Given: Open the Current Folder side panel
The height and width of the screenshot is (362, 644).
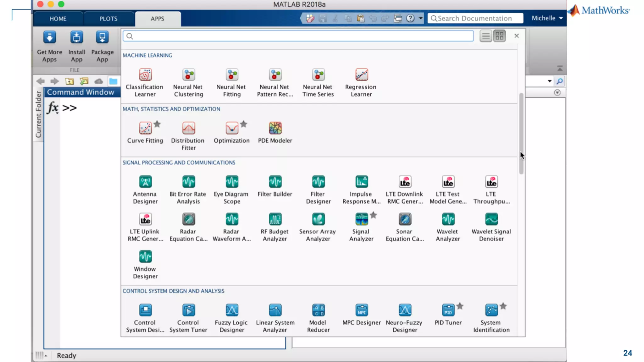Looking at the screenshot, I should tap(38, 114).
